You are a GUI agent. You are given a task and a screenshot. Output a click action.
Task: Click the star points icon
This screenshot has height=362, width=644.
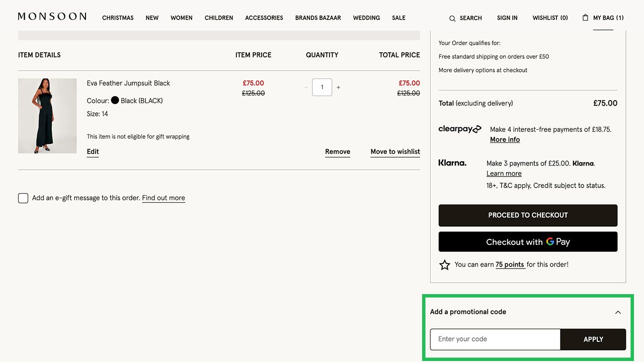coord(445,265)
